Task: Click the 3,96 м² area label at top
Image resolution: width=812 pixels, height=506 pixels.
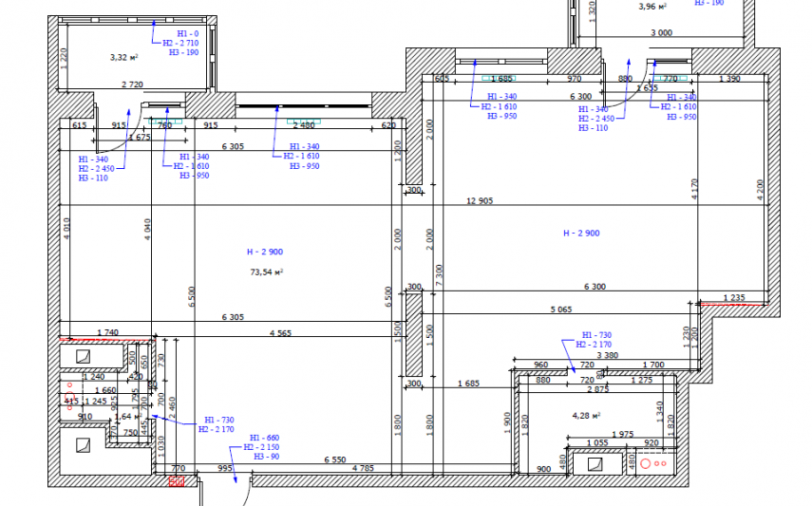Action: 652,7
